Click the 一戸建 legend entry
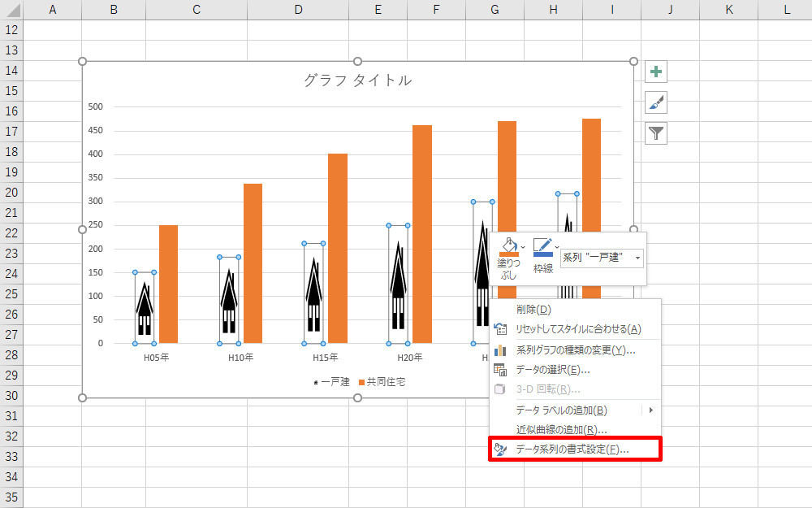Viewport: 812px width, 508px height. tap(331, 382)
